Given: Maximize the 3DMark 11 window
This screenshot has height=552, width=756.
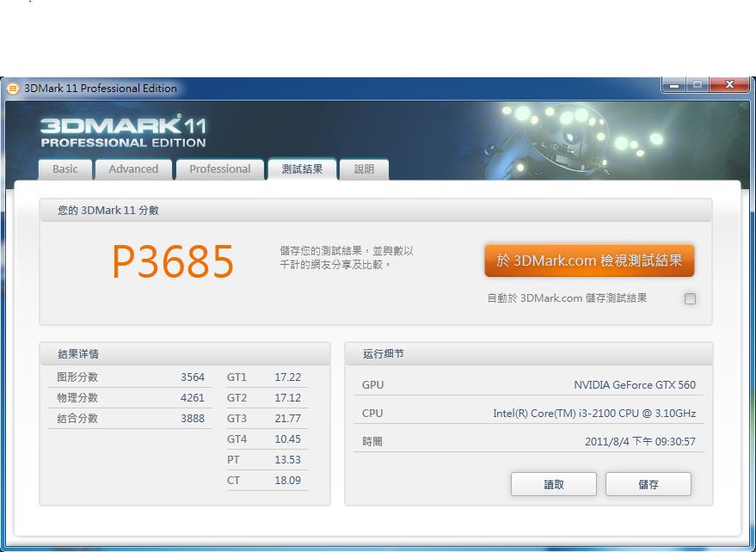Looking at the screenshot, I should tap(697, 85).
